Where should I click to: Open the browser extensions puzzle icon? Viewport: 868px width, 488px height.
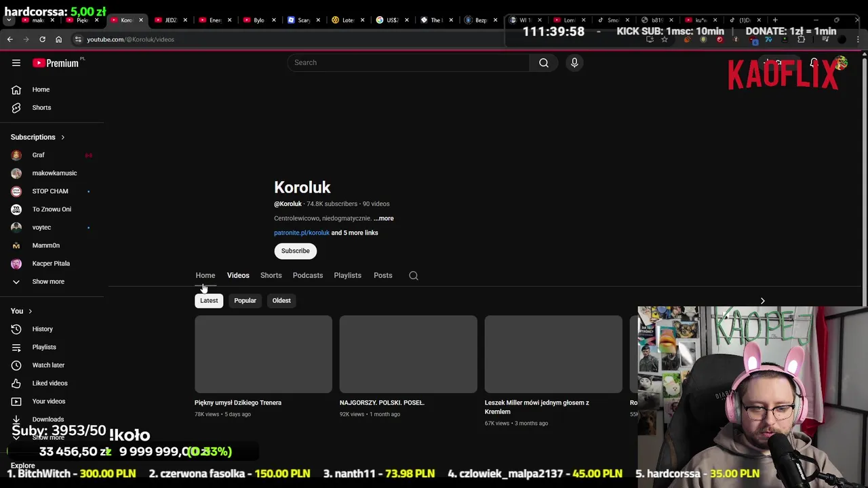tap(802, 39)
